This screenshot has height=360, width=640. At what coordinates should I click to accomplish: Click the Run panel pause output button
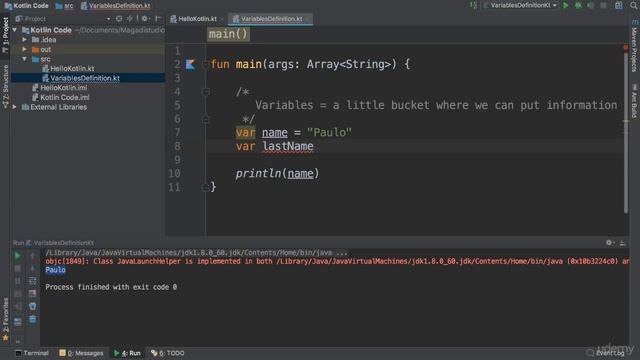pyautogui.click(x=18, y=281)
